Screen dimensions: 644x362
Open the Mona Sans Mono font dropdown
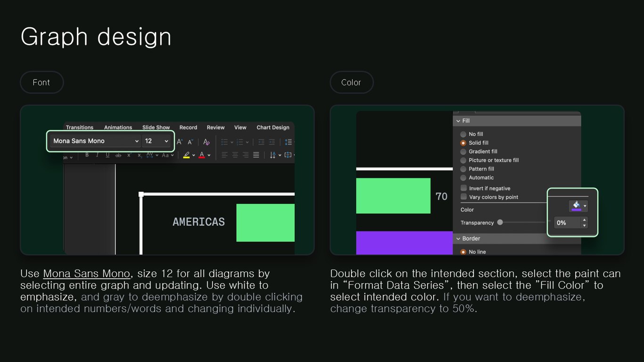(95, 141)
